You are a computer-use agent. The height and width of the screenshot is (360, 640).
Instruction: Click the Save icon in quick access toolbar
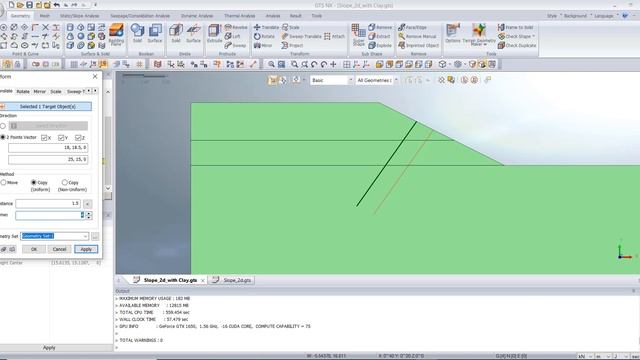click(29, 5)
